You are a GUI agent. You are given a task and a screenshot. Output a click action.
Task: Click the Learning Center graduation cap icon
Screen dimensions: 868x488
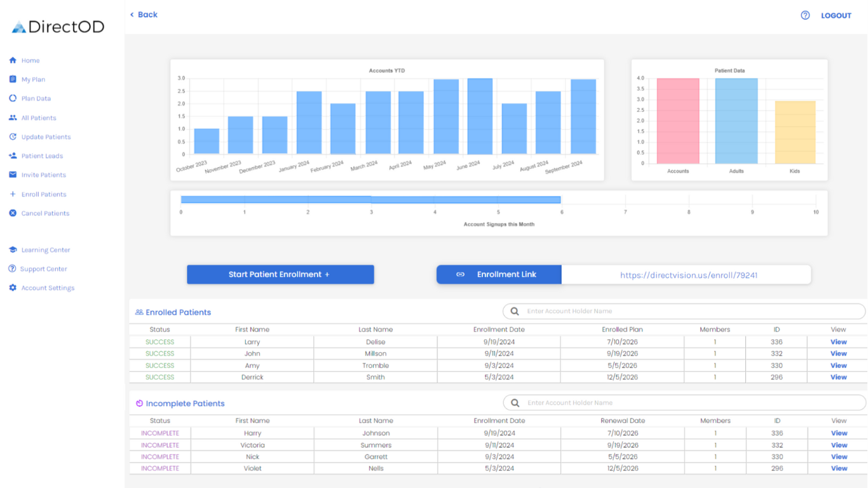[x=13, y=250]
